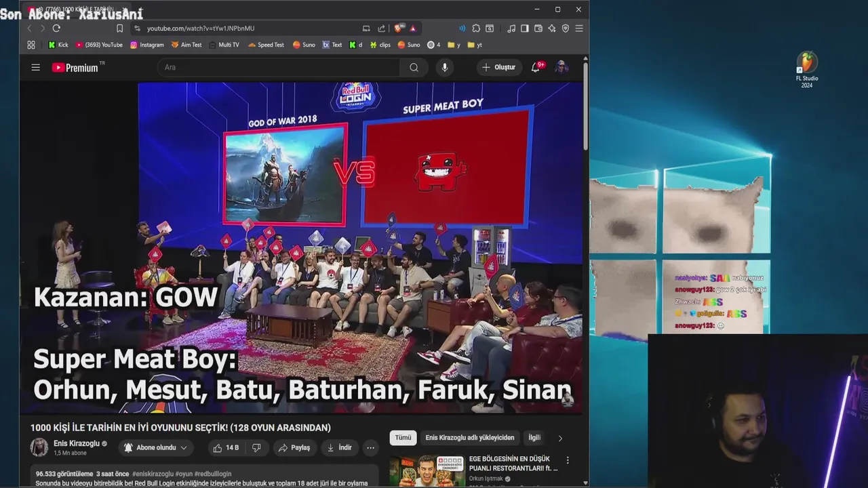Open EGE BÖLGESİNİN recommended video thumbnail
868x488 pixels.
pos(427,471)
